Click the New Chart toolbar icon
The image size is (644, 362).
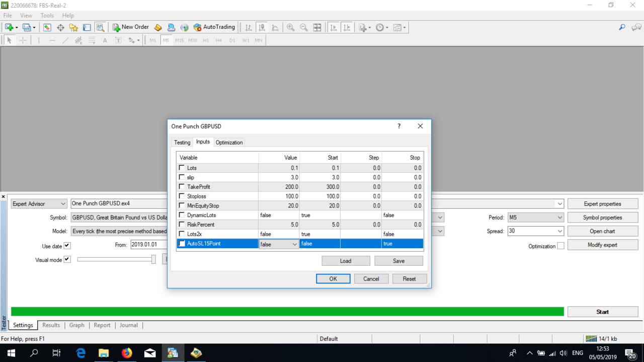point(9,27)
